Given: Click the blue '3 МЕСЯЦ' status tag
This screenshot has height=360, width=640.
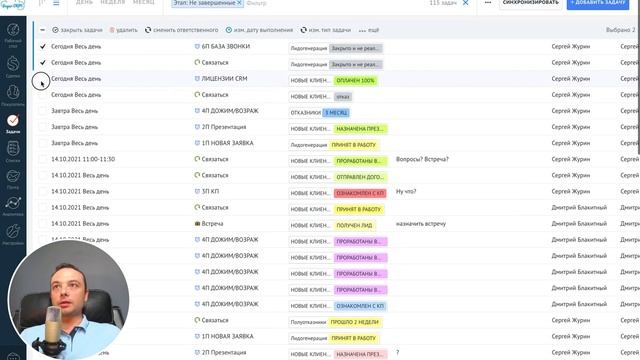Looking at the screenshot, I should click(336, 113).
